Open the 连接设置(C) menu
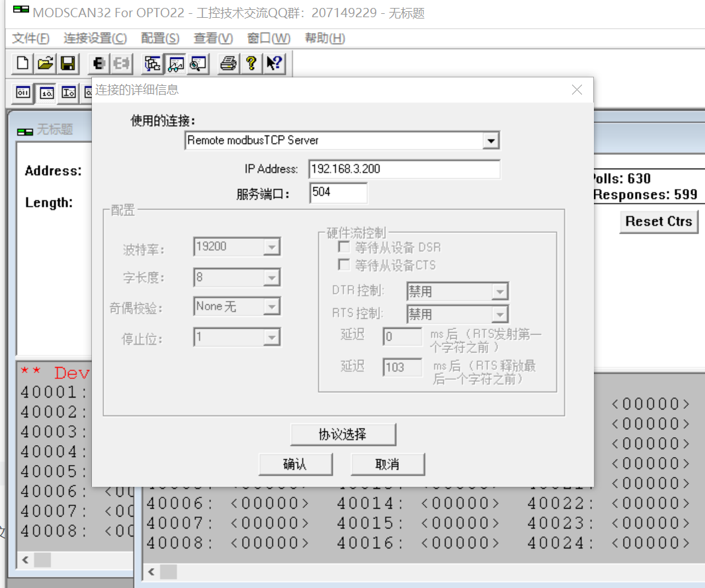Viewport: 705px width, 588px height. 95,38
